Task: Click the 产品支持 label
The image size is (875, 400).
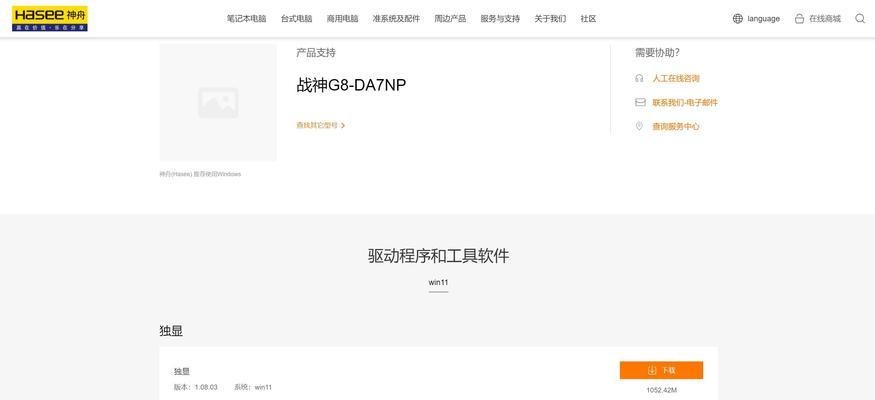Action: point(316,53)
